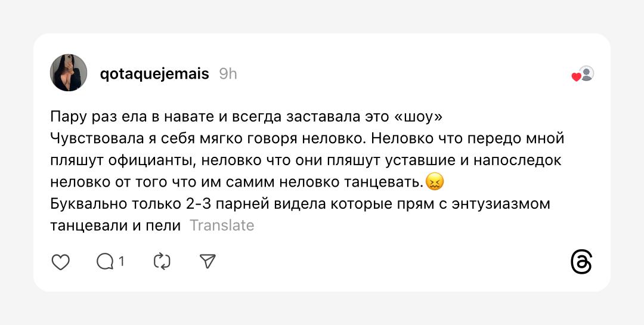Screen dimensions: 644x325
Task: Translate the post text
Action: (x=222, y=225)
